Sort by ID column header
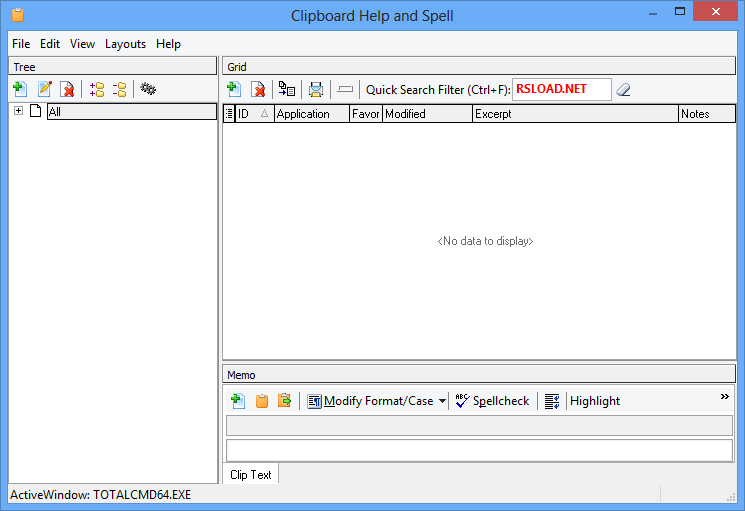The image size is (745, 511). pos(255,114)
